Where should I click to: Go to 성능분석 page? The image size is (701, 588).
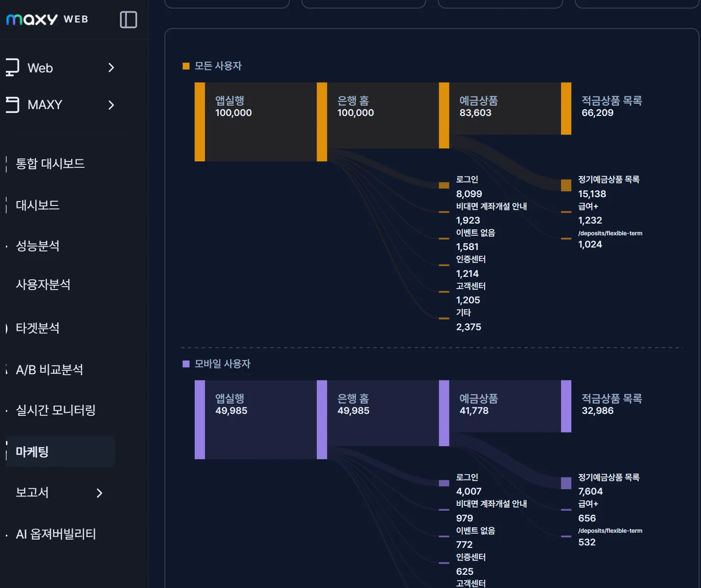click(38, 246)
